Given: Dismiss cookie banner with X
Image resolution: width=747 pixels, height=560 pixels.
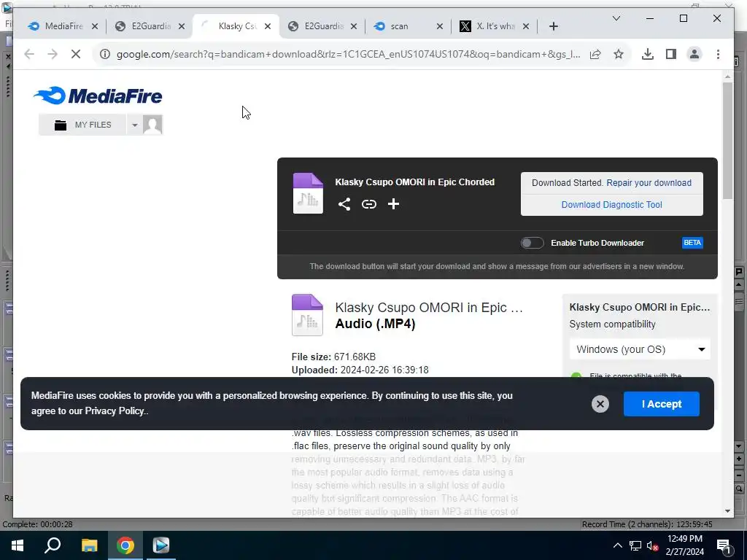Looking at the screenshot, I should pos(600,404).
